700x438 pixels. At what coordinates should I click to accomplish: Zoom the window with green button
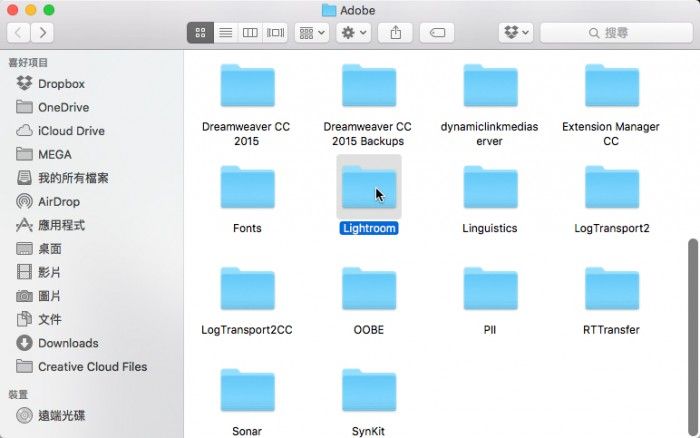[x=49, y=10]
